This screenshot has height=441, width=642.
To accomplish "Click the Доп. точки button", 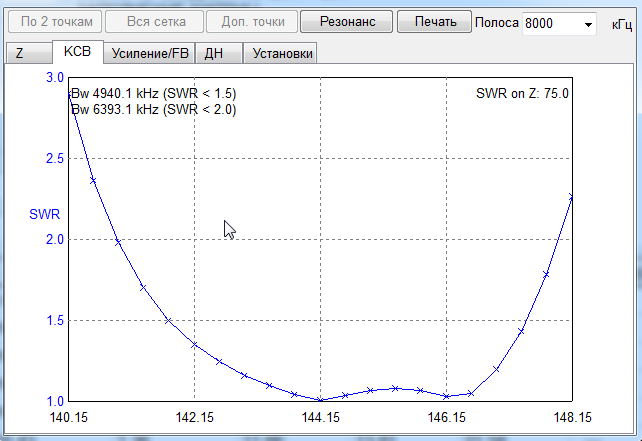I will pyautogui.click(x=248, y=21).
